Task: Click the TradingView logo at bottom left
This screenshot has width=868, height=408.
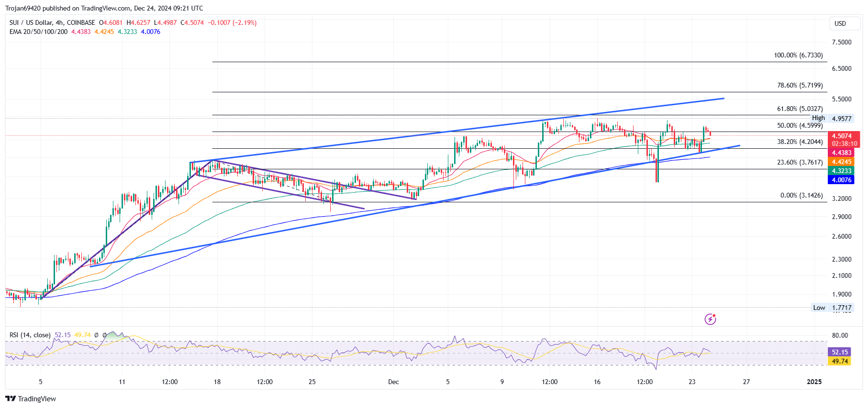Action: 31,399
